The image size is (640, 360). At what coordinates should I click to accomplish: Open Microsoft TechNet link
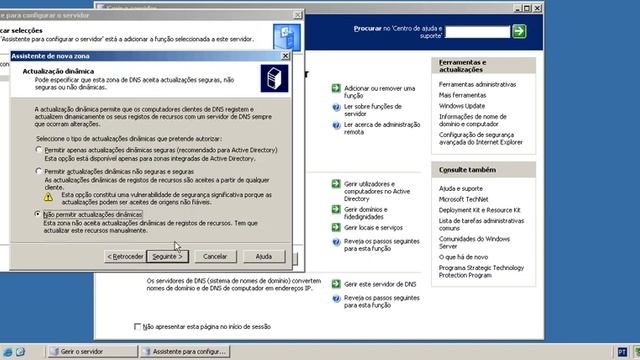click(x=463, y=199)
